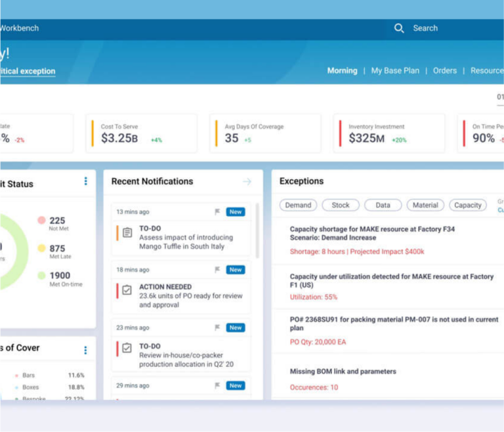Open the critical exception link
The width and height of the screenshot is (504, 432).
point(28,71)
